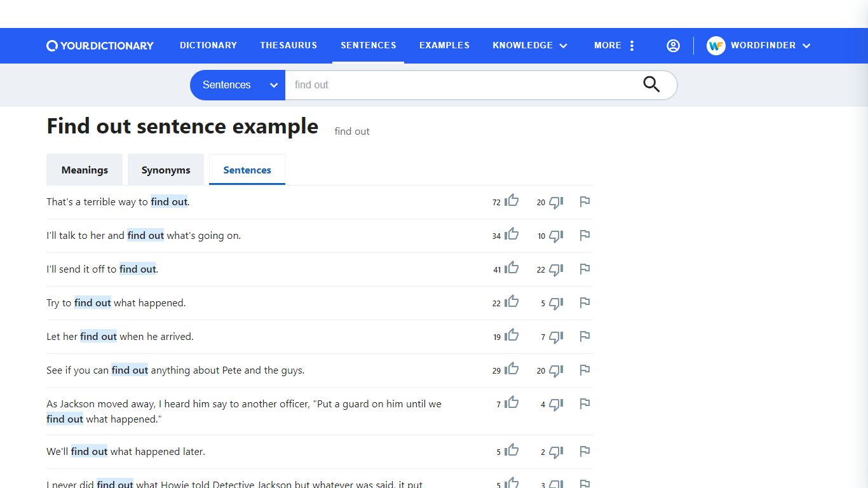This screenshot has height=488, width=868.
Task: Downvote the sentence about Pete and the guys
Action: point(556,371)
